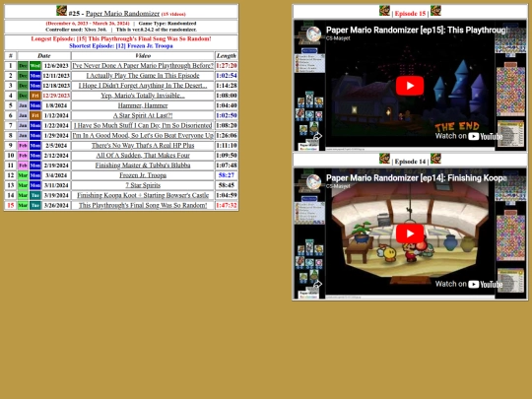Click channel avatar on Episode 14 video
Image resolution: width=532 pixels, height=399 pixels.
(313, 182)
